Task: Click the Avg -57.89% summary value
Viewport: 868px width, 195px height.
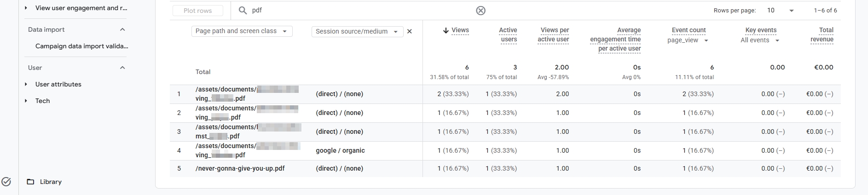Action: [553, 77]
